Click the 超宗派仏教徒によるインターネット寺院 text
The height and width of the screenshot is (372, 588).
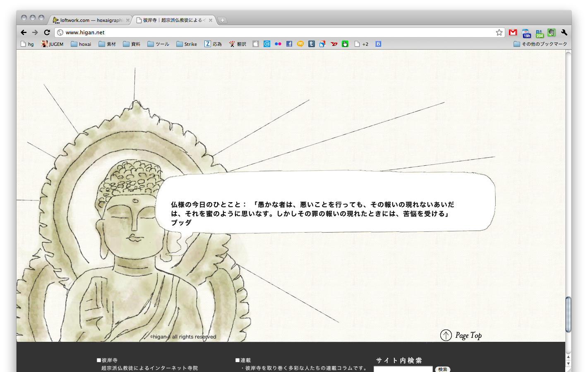[150, 368]
